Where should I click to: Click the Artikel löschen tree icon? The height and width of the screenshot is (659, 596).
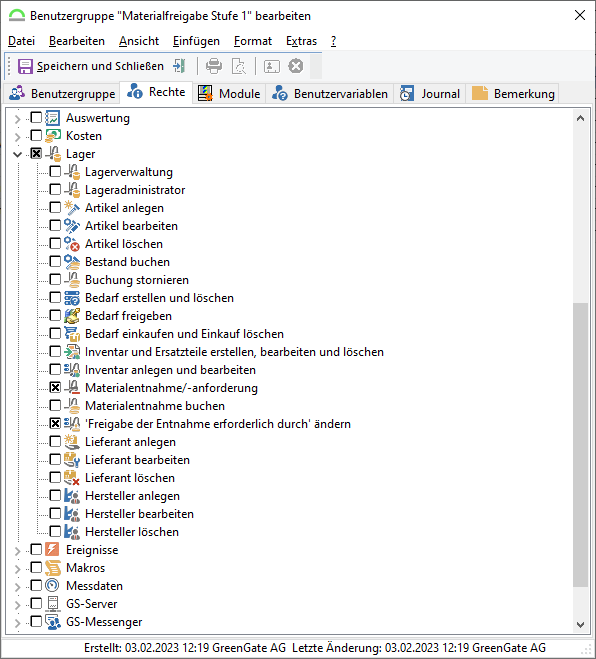click(x=72, y=244)
